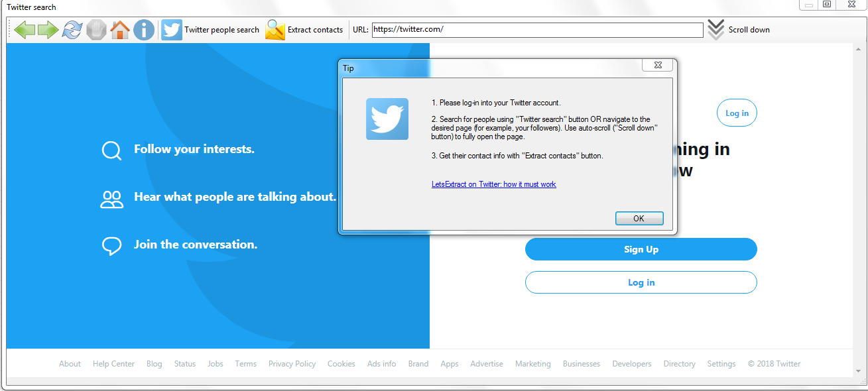Show the info tip via blue i icon
This screenshot has width=868, height=391.
click(144, 30)
